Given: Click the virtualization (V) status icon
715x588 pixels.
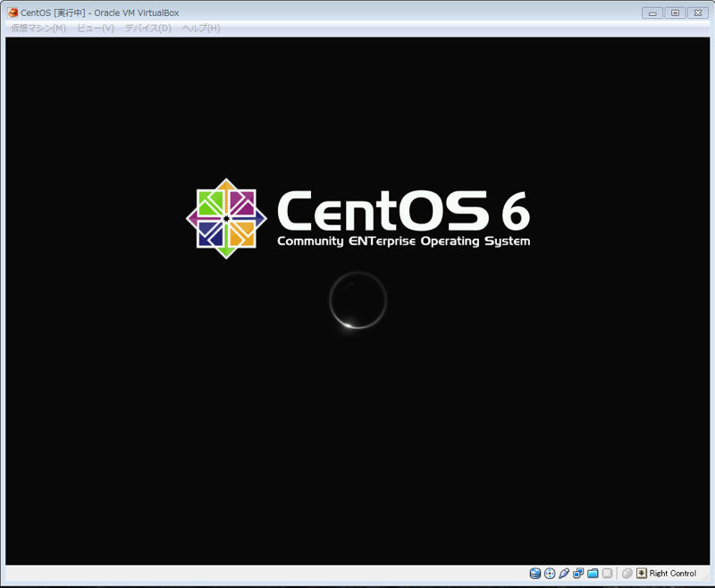Looking at the screenshot, I should pos(608,574).
